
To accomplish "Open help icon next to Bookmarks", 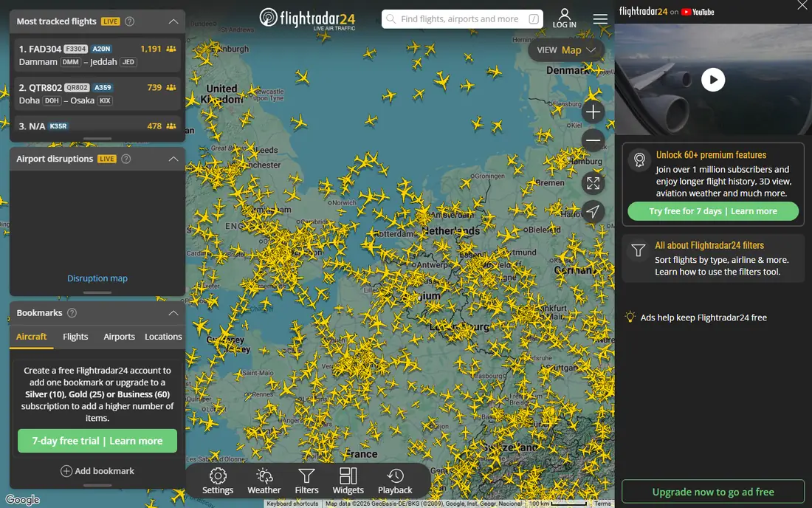I will [x=72, y=313].
